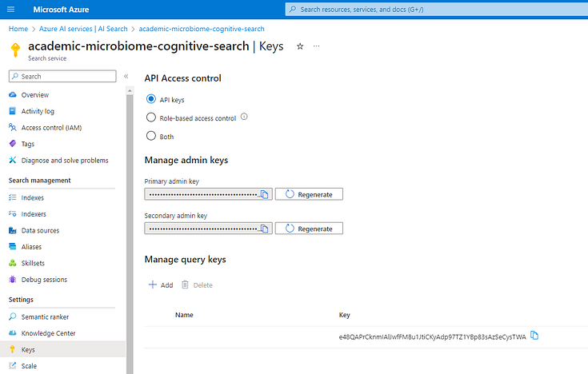The image size is (588, 374).
Task: Collapse the left navigation pane
Action: (x=126, y=76)
